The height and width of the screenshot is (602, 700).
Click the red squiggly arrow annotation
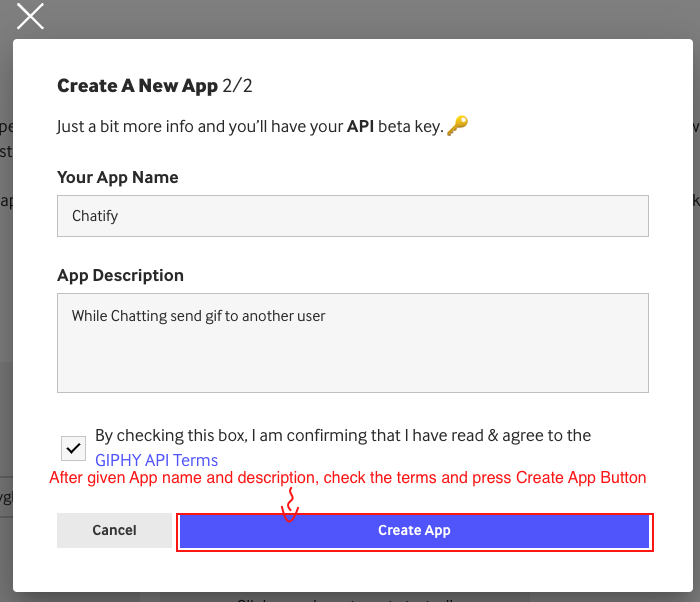tap(289, 504)
